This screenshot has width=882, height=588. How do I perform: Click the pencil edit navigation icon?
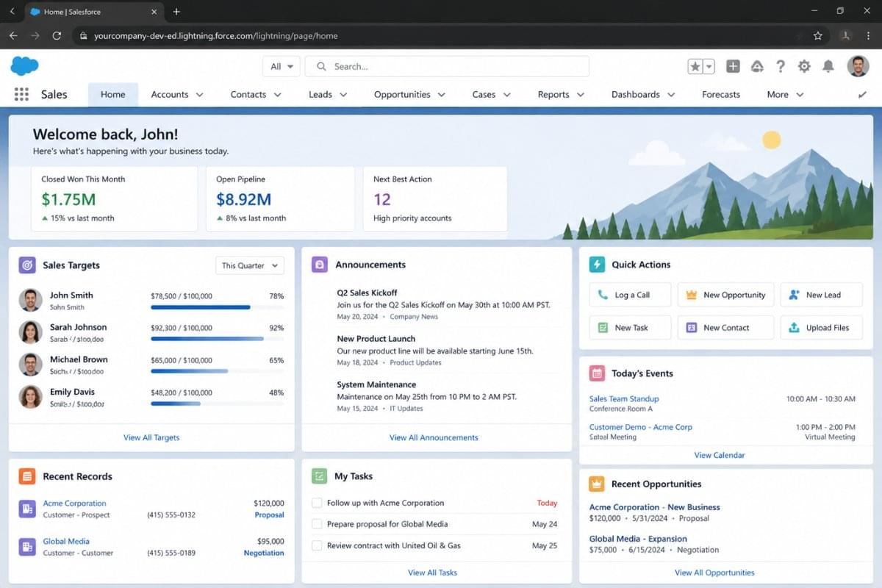(x=862, y=95)
